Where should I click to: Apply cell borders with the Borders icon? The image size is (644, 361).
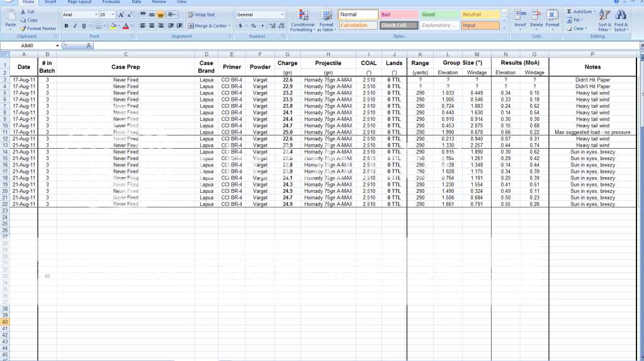98,26
